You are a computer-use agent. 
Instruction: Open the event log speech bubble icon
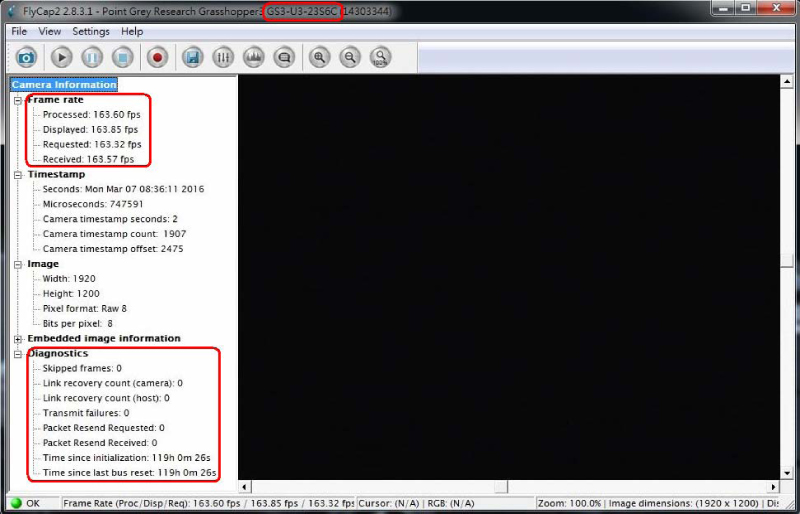tap(284, 57)
